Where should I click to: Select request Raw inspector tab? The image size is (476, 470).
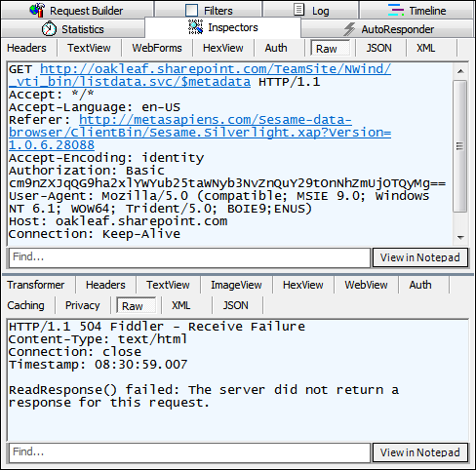pos(330,49)
